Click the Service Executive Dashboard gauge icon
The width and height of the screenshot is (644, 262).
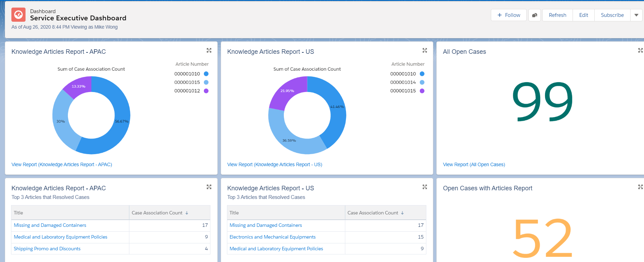point(18,15)
